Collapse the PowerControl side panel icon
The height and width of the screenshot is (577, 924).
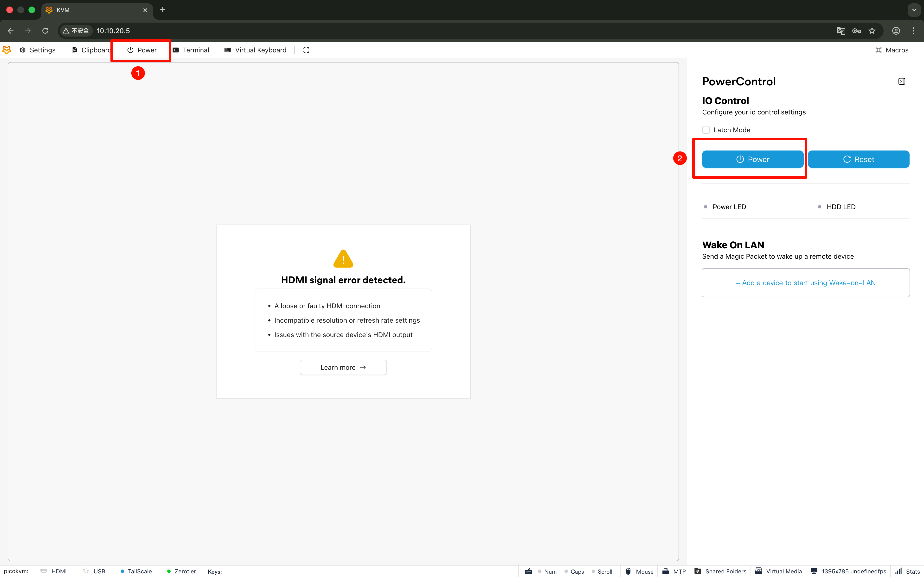point(901,81)
